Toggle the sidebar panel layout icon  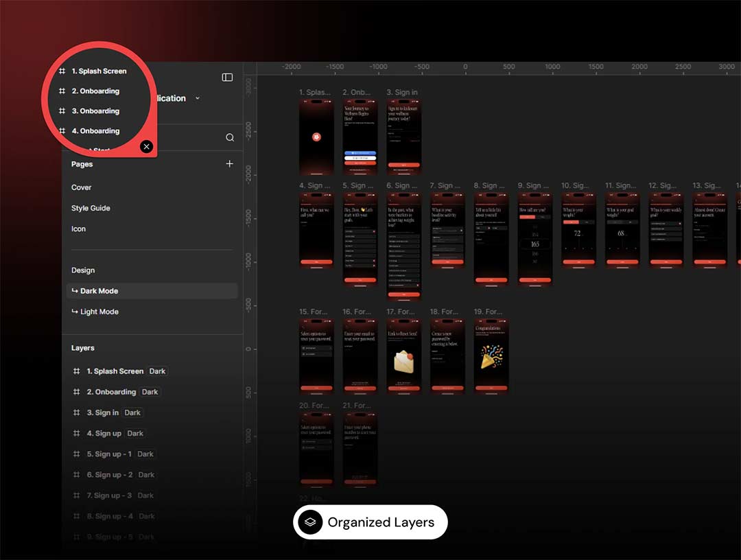227,78
